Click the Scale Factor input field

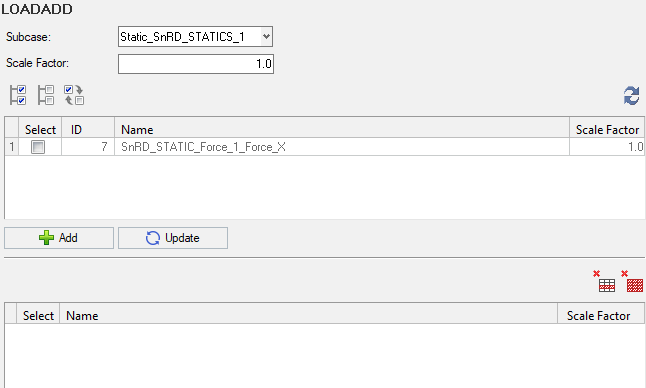[196, 64]
